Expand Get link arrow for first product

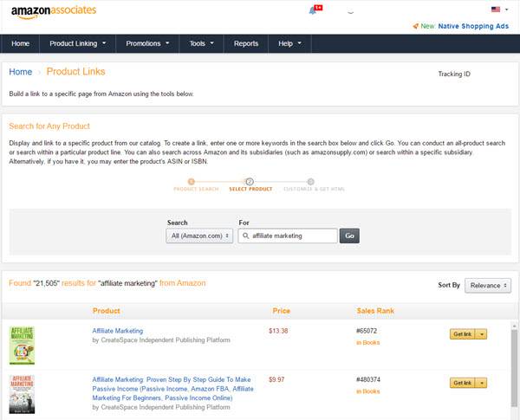pyautogui.click(x=482, y=334)
